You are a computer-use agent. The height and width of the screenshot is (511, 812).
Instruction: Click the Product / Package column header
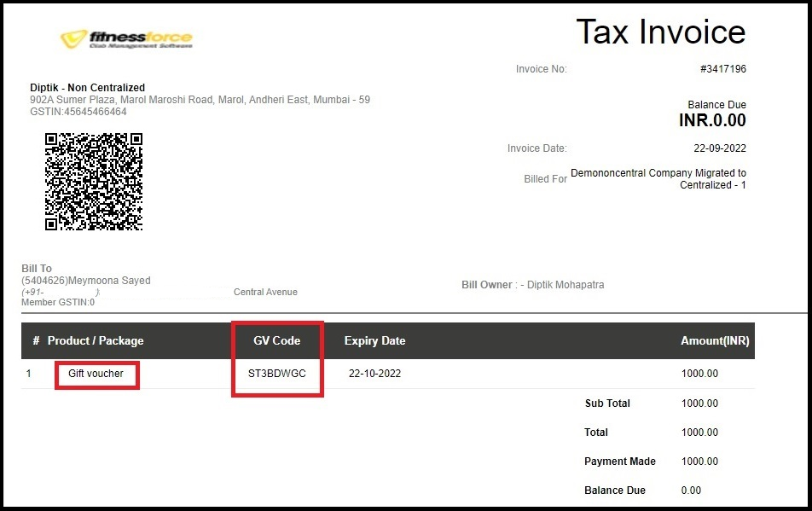coord(96,340)
